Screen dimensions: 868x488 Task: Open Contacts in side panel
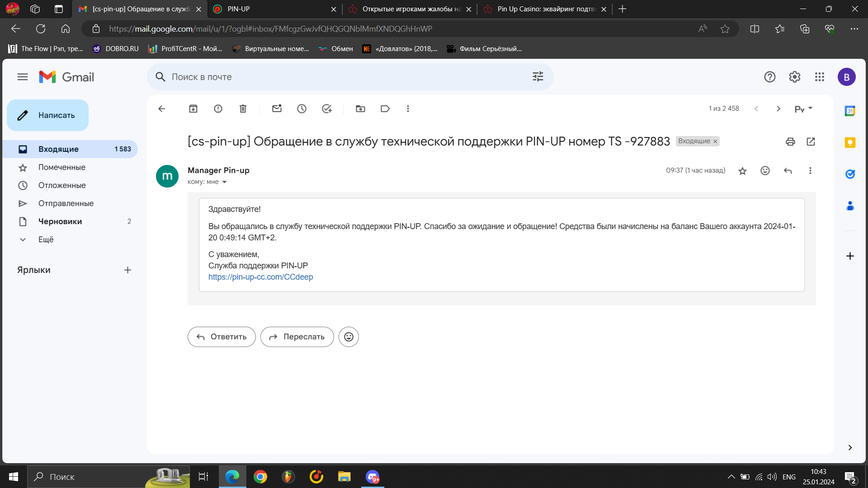[x=850, y=206]
